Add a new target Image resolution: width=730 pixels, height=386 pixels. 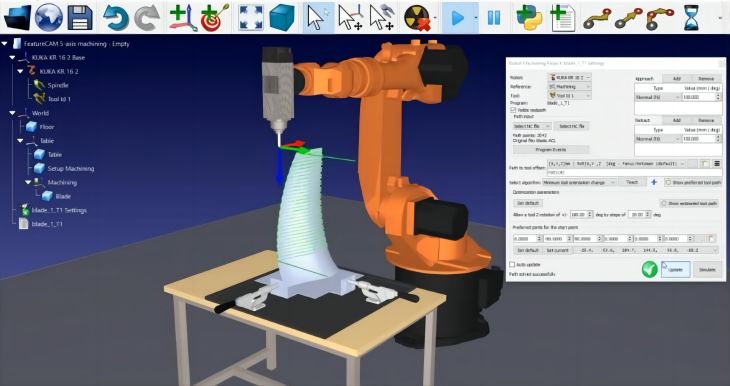coord(215,18)
